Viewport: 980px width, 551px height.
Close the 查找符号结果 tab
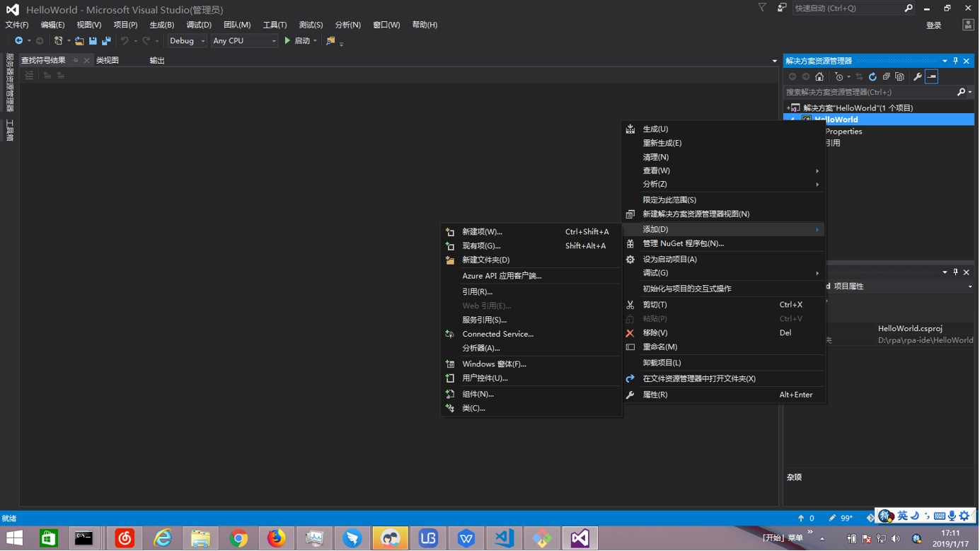(86, 61)
